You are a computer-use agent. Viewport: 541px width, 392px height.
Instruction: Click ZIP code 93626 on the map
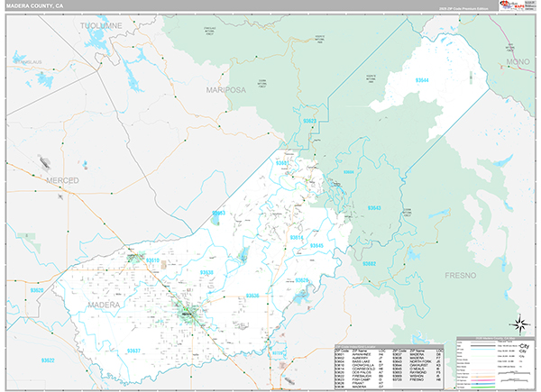(301, 280)
